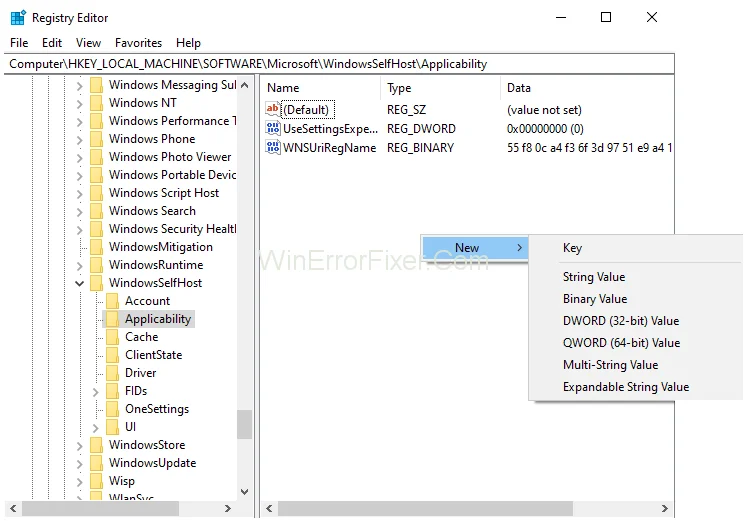
Task: Click the Account folder icon
Action: [112, 301]
